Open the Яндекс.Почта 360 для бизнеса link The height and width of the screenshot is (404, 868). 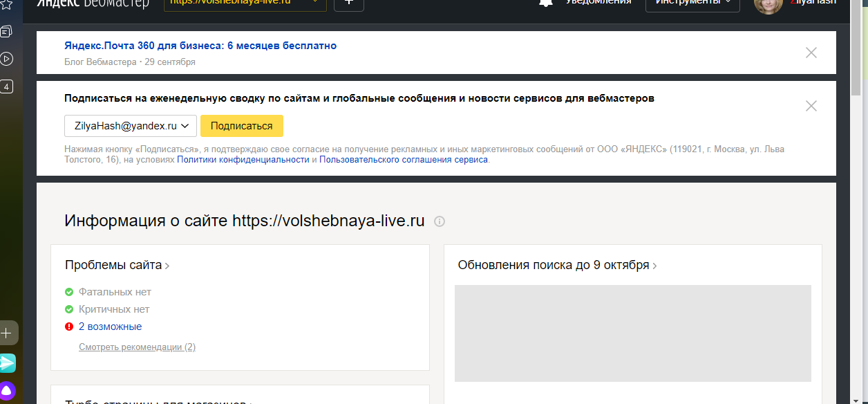200,46
